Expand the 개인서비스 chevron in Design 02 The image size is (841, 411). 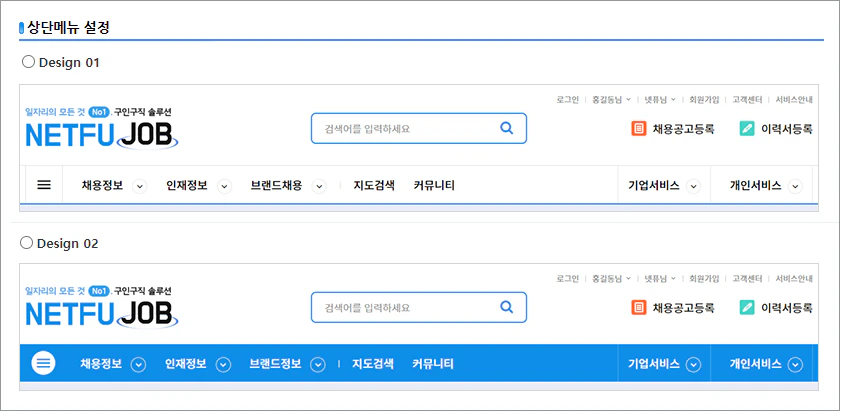(x=795, y=364)
